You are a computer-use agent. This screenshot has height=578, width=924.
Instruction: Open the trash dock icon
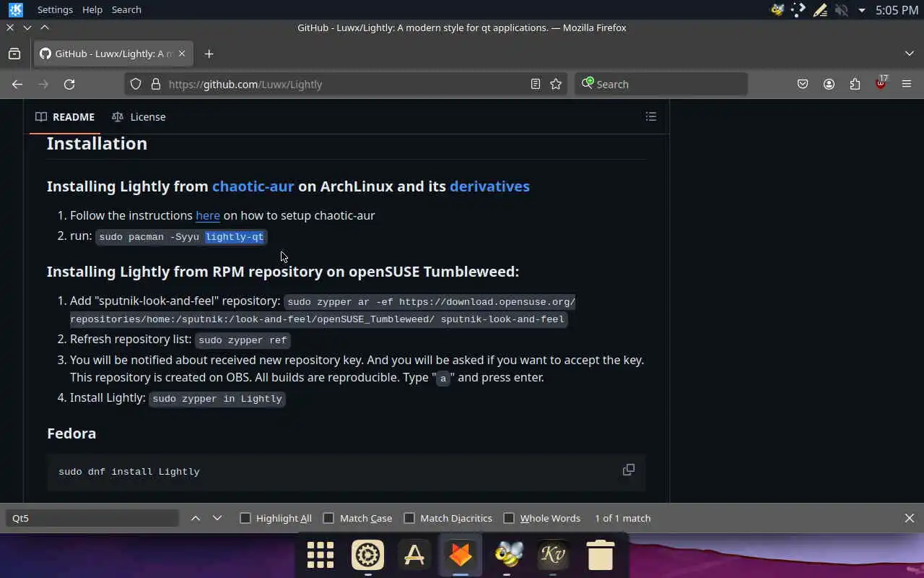click(600, 555)
